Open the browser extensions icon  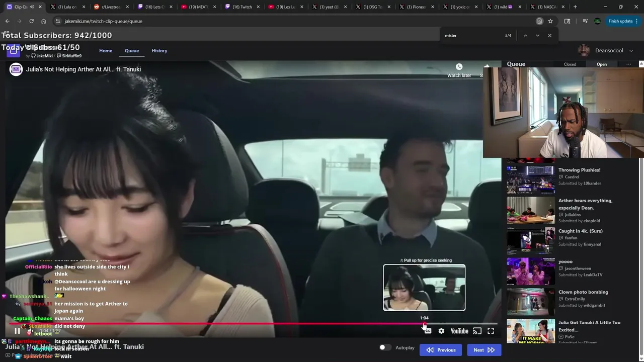click(x=567, y=21)
